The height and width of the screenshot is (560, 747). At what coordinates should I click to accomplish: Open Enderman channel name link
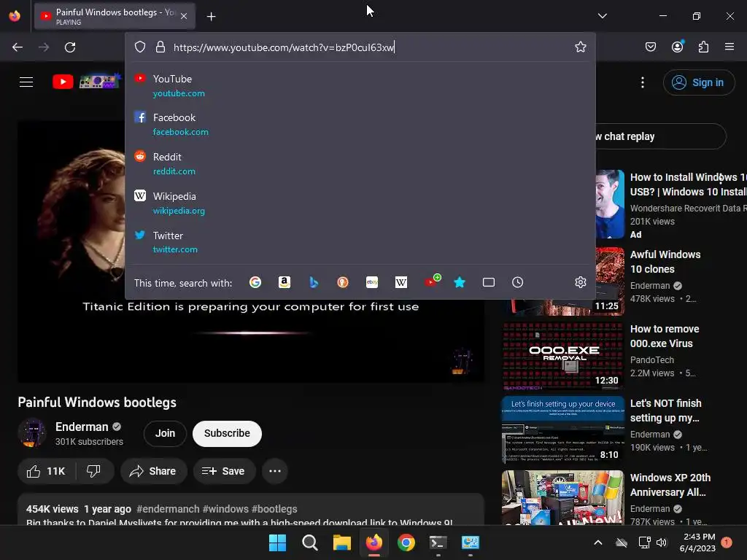(x=82, y=427)
